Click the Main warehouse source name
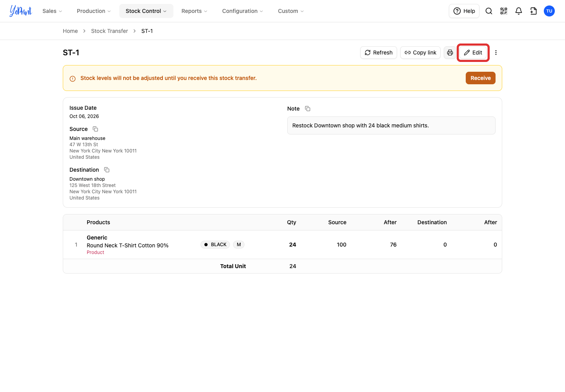565x392 pixels. click(x=87, y=138)
